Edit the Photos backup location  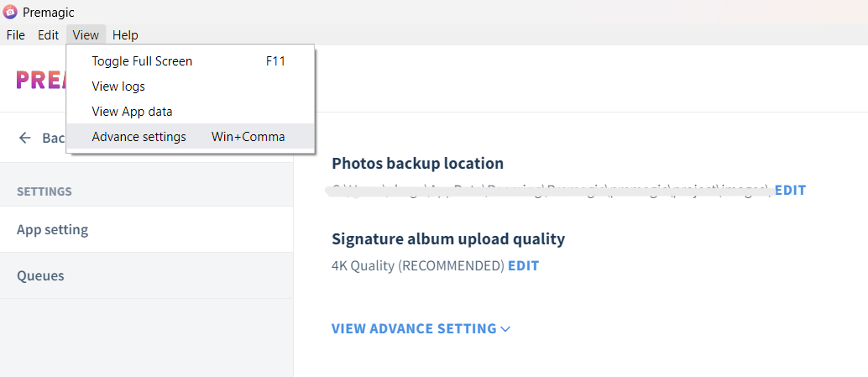click(790, 191)
